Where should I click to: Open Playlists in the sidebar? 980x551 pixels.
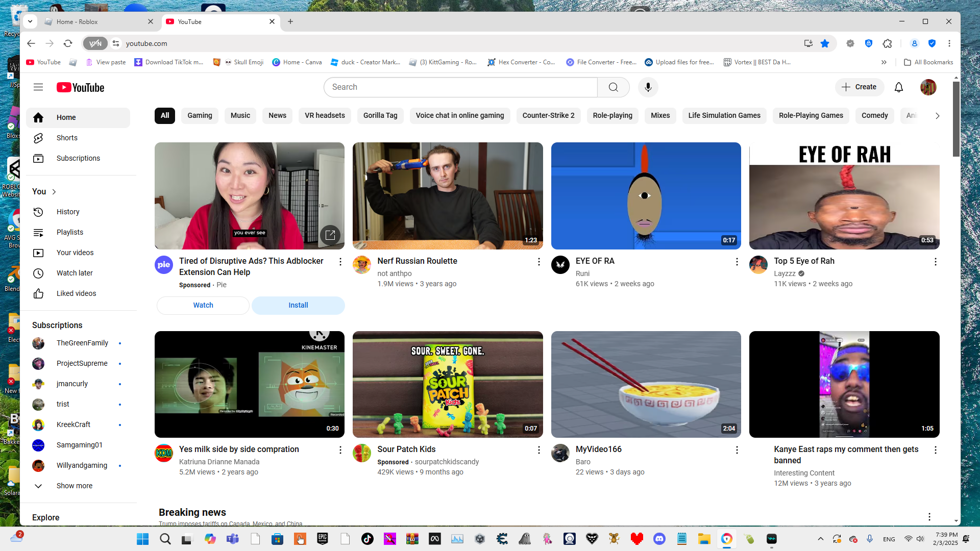pos(78,232)
